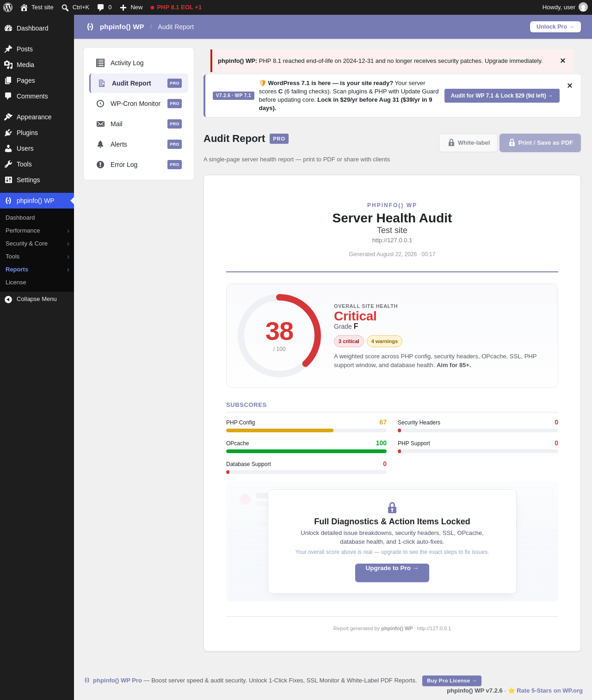Click Rate 5-Stars on WP.org link
The width and height of the screenshot is (592, 700).
(549, 691)
